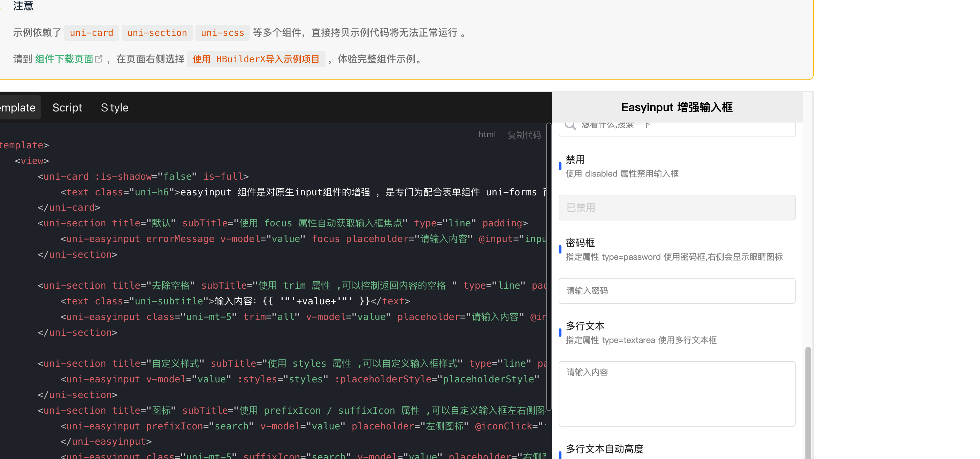This screenshot has width=980, height=459.
Task: Click the 密码框 section heading
Action: point(580,243)
